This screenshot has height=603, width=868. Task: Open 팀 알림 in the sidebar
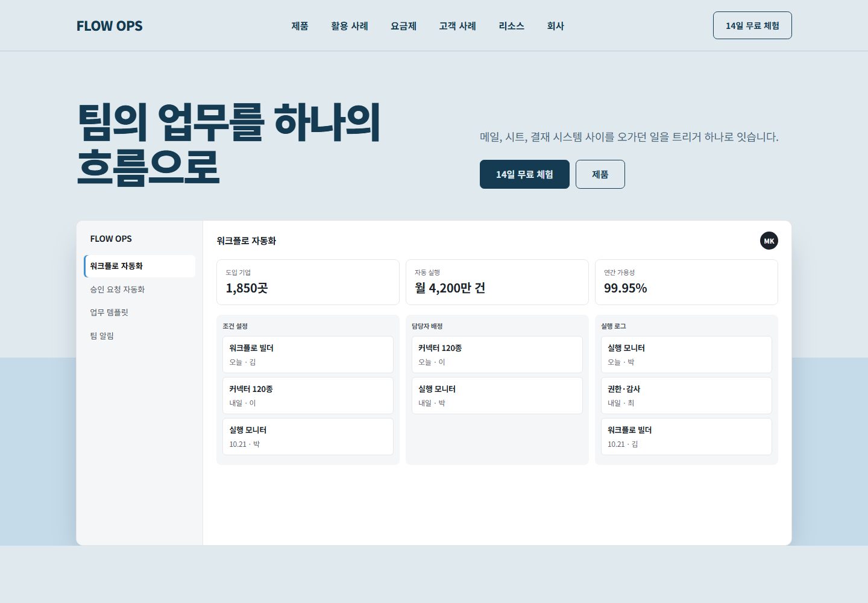click(x=140, y=336)
